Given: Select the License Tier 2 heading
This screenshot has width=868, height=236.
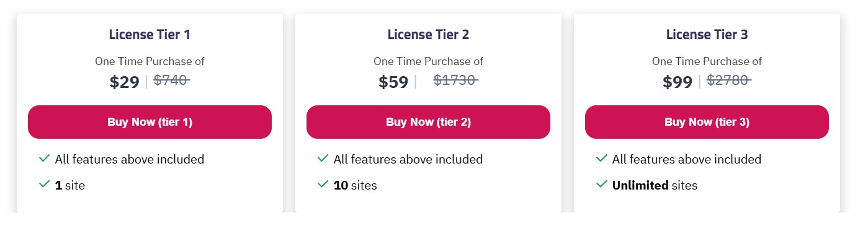Looking at the screenshot, I should [x=428, y=35].
